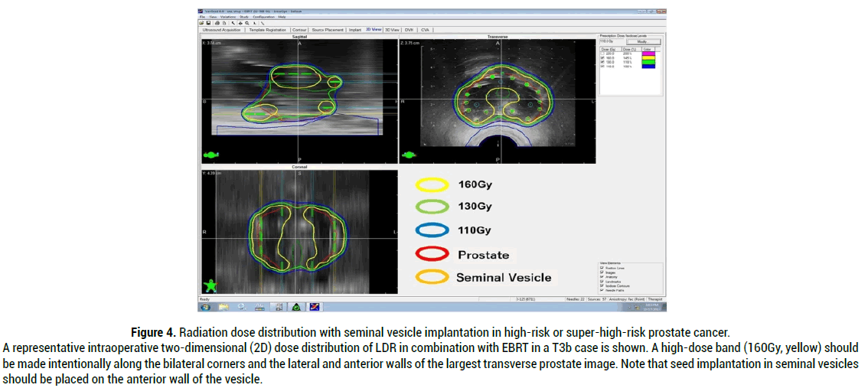This screenshot has width=868, height=388.
Task: Uncheck the 160 Gy isodose level checkbox
Action: tap(602, 57)
